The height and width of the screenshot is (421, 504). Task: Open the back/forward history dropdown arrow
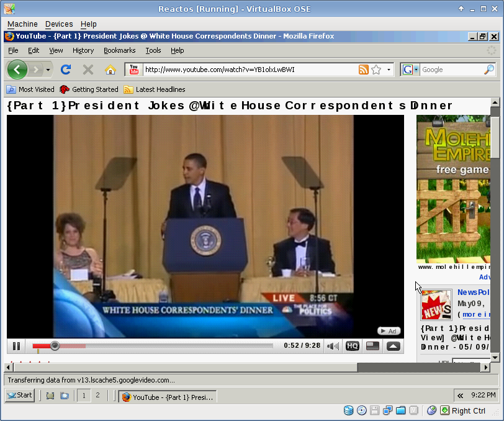48,70
